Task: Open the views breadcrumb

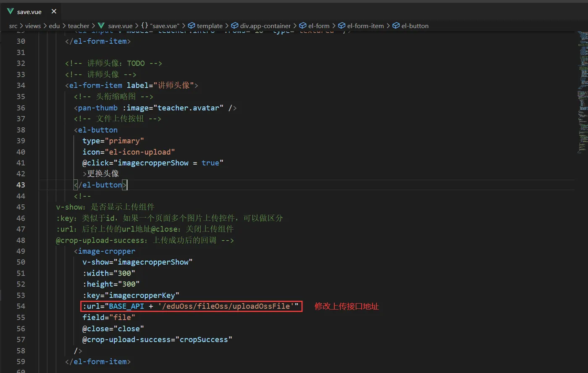Action: click(x=33, y=26)
